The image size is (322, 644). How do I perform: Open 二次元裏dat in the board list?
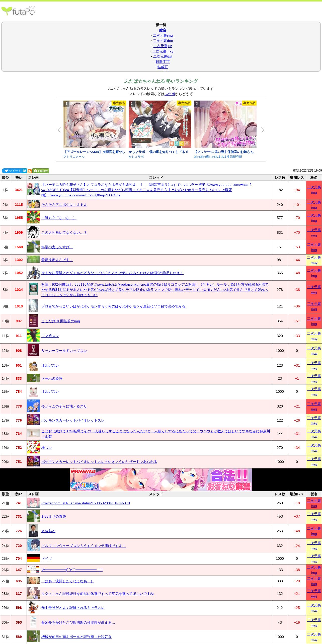pyautogui.click(x=163, y=56)
